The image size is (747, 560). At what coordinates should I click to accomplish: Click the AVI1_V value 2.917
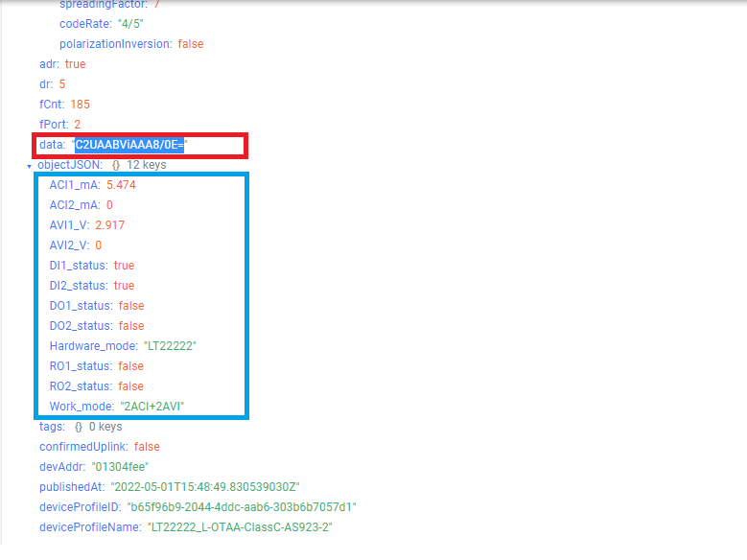110,225
